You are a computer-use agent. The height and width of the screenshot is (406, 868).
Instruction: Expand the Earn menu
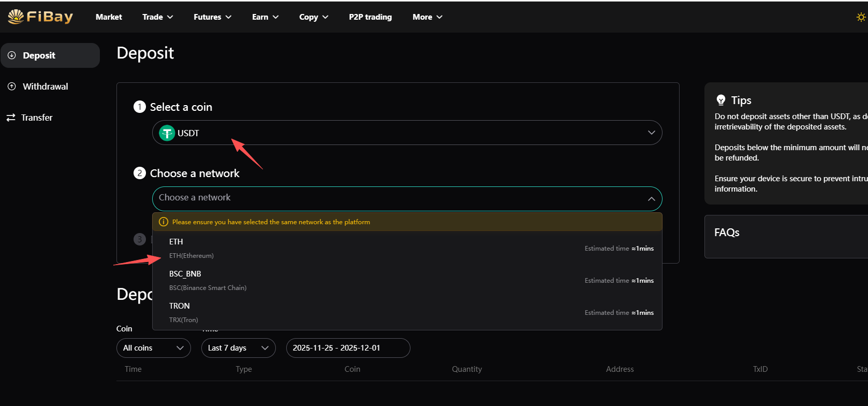point(265,17)
